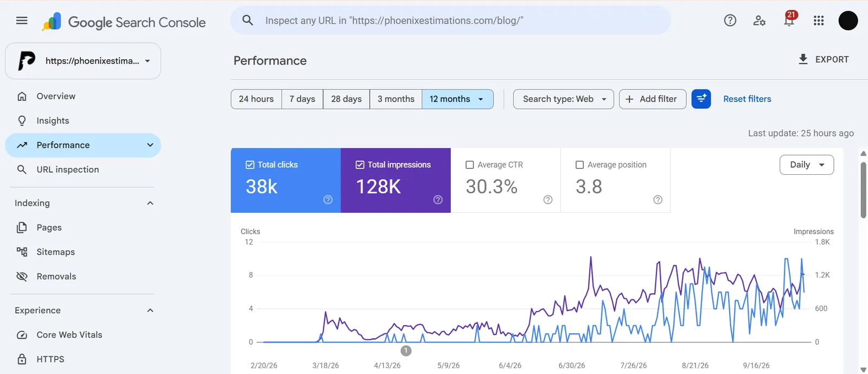
Task: Click help icon in Total impressions card
Action: (438, 200)
